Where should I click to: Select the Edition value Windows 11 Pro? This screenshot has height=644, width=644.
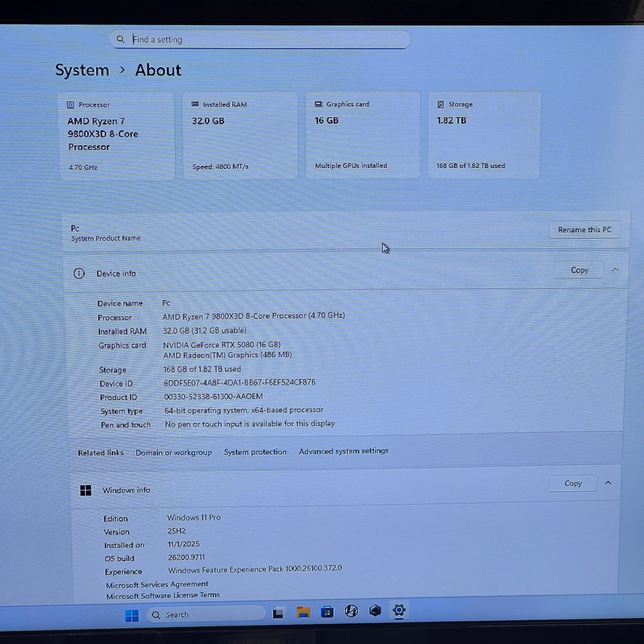194,517
